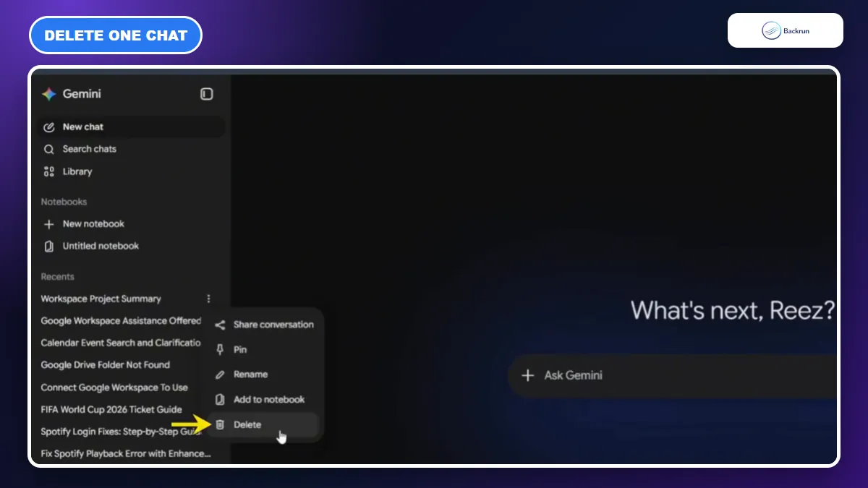The height and width of the screenshot is (488, 868).
Task: Open Google Workspace Assistance Offered chat
Action: pyautogui.click(x=121, y=321)
